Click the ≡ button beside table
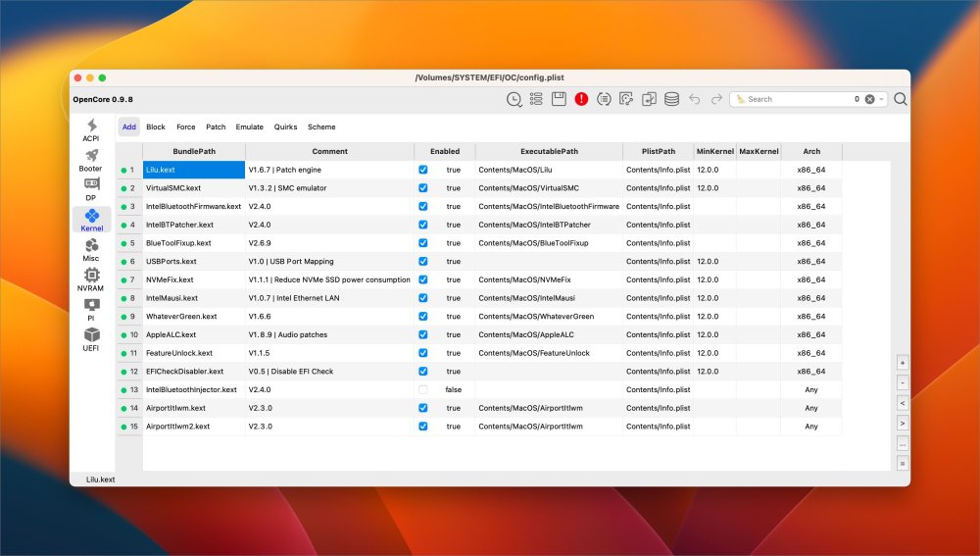The width and height of the screenshot is (980, 556). (902, 464)
